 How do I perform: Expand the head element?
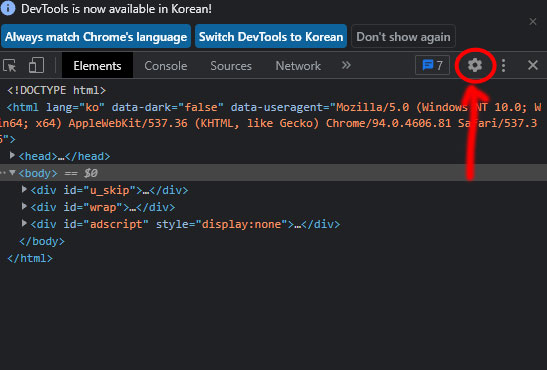[12, 155]
